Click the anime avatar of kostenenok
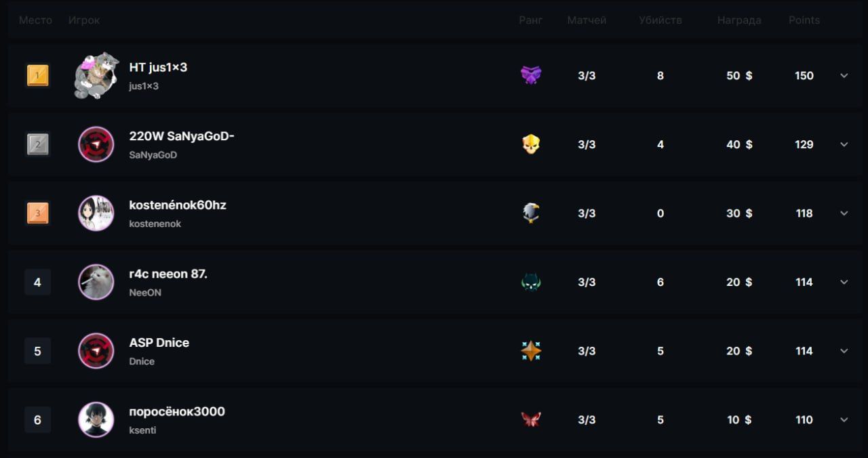The image size is (868, 458). (96, 213)
